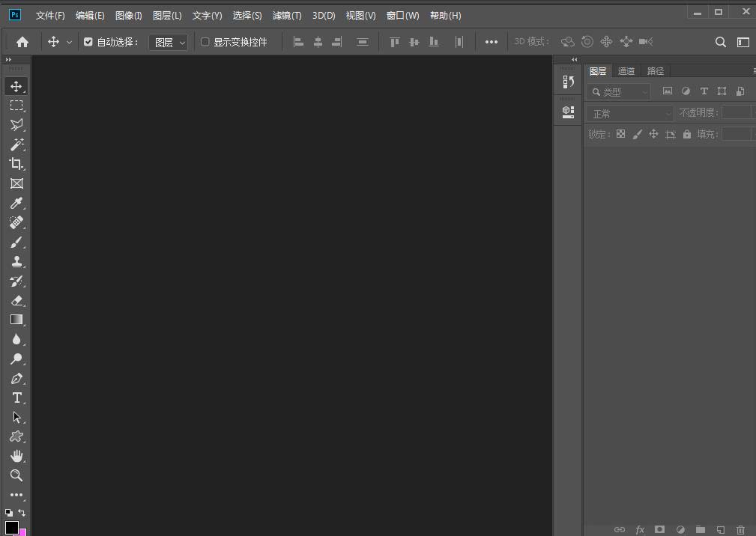Click the create new group folder icon
The height and width of the screenshot is (536, 756).
[700, 530]
